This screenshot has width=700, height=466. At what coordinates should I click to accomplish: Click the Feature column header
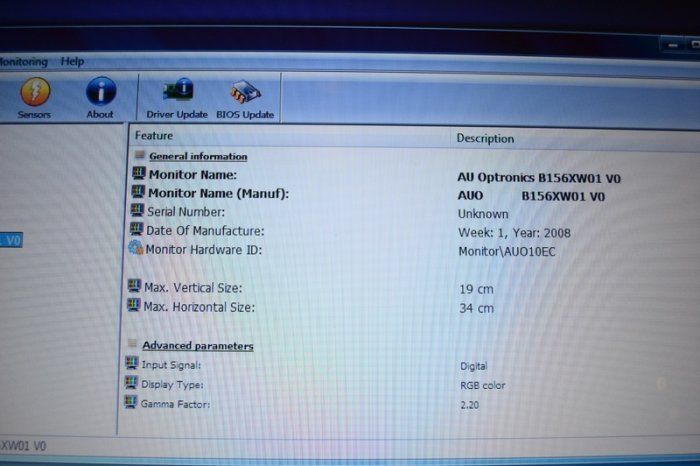[x=154, y=136]
